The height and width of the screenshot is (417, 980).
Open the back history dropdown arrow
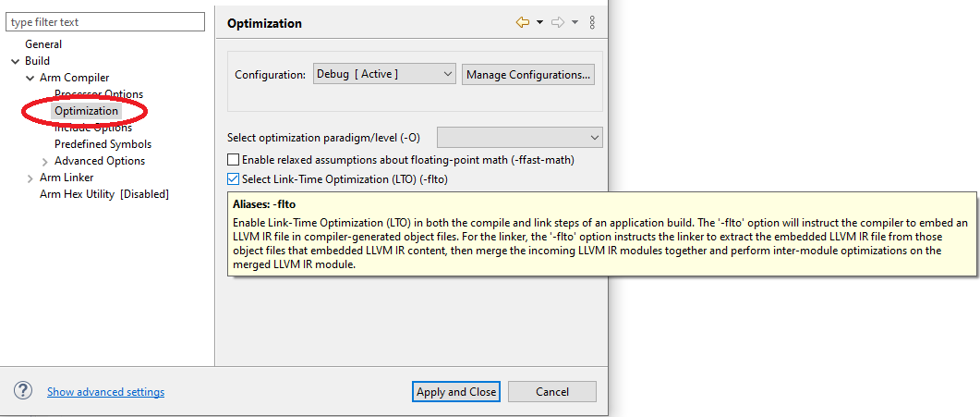[539, 22]
